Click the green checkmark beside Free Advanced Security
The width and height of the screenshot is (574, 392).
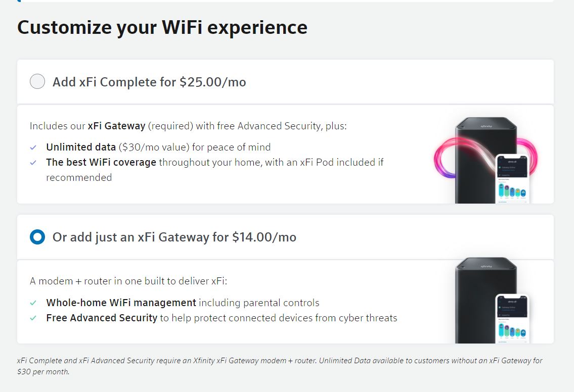tap(33, 318)
